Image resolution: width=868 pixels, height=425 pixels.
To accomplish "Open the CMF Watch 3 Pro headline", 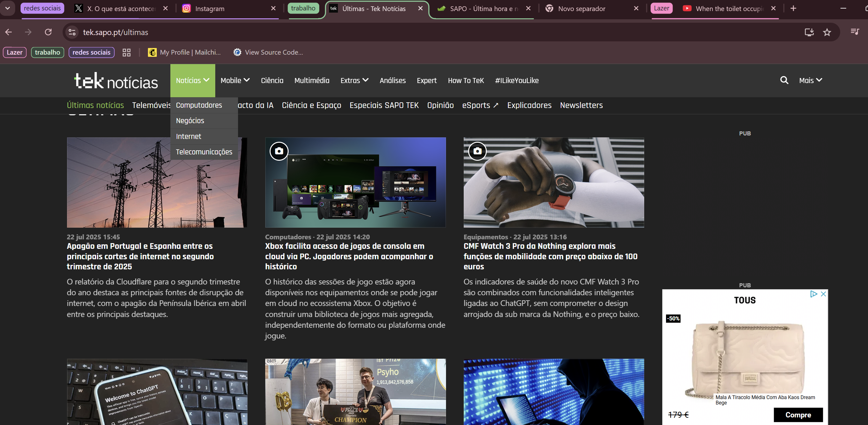I will tap(551, 256).
